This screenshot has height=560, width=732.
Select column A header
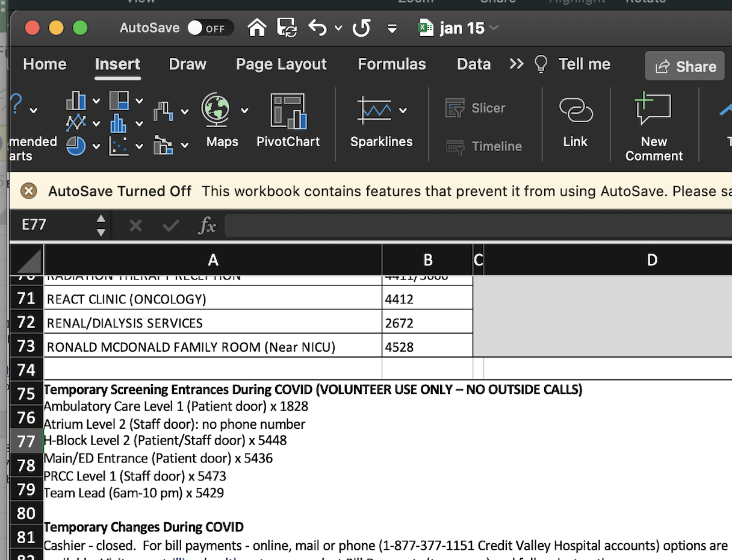tap(212, 260)
